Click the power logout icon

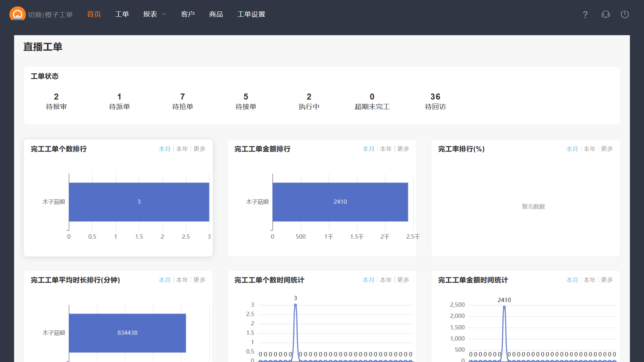point(625,14)
